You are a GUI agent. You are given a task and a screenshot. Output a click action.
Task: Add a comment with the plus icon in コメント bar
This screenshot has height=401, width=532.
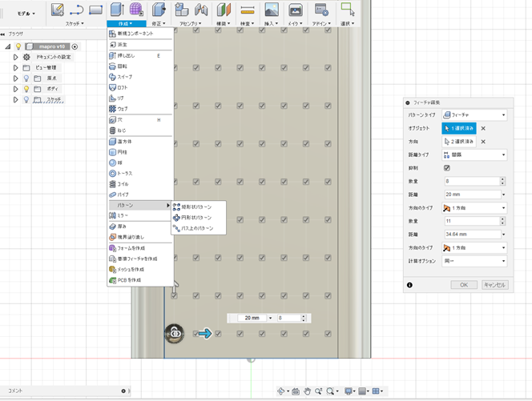point(123,391)
